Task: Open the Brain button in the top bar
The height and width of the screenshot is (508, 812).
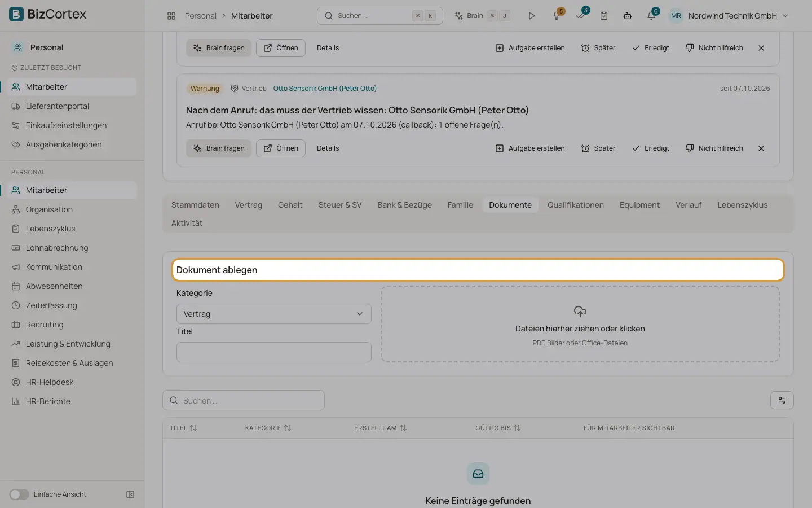Action: (482, 16)
